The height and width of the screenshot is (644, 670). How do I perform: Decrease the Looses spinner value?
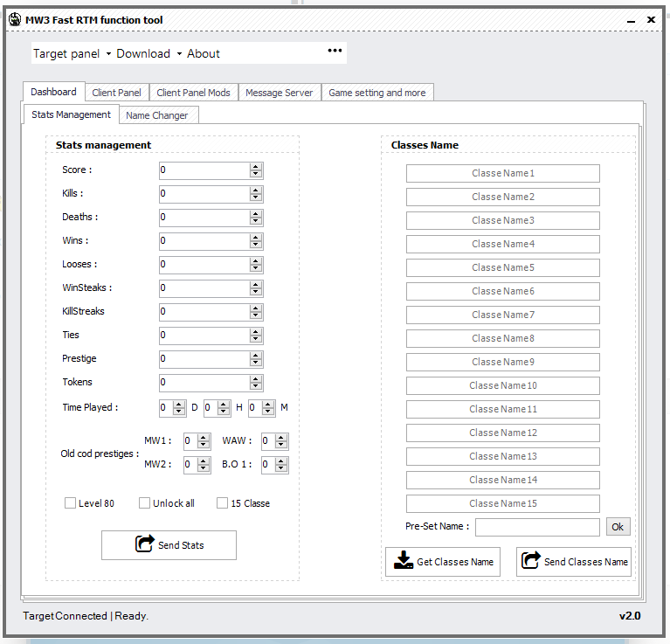pos(256,268)
